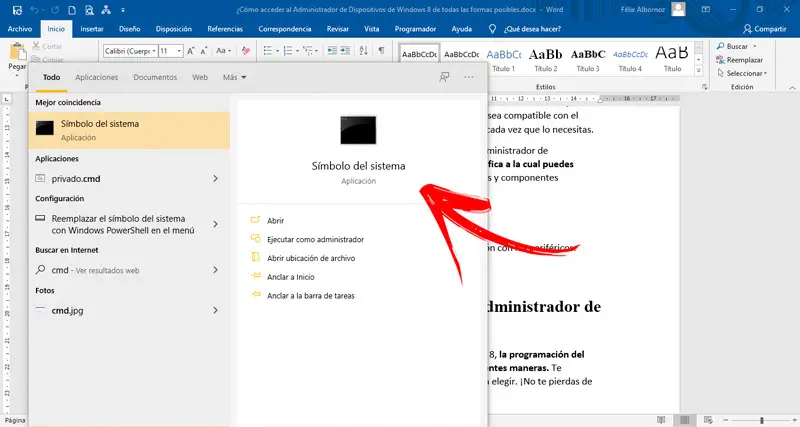Click the Print preview icon in quick access toolbar
This screenshot has width=800, height=427.
click(89, 10)
